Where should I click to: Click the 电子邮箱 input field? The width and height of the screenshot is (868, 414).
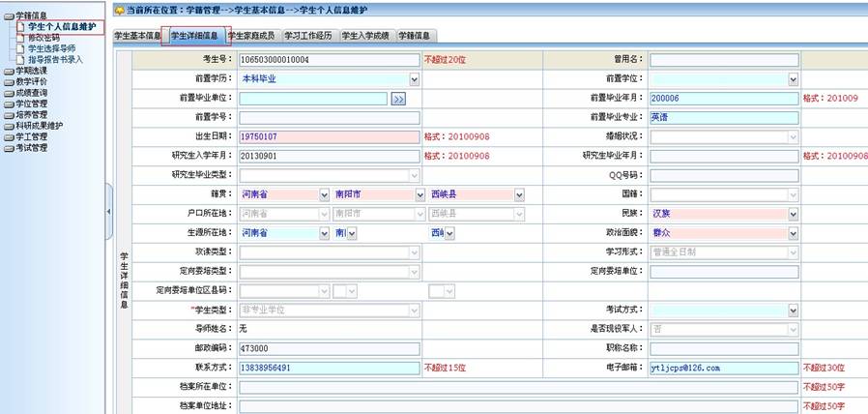pyautogui.click(x=724, y=369)
